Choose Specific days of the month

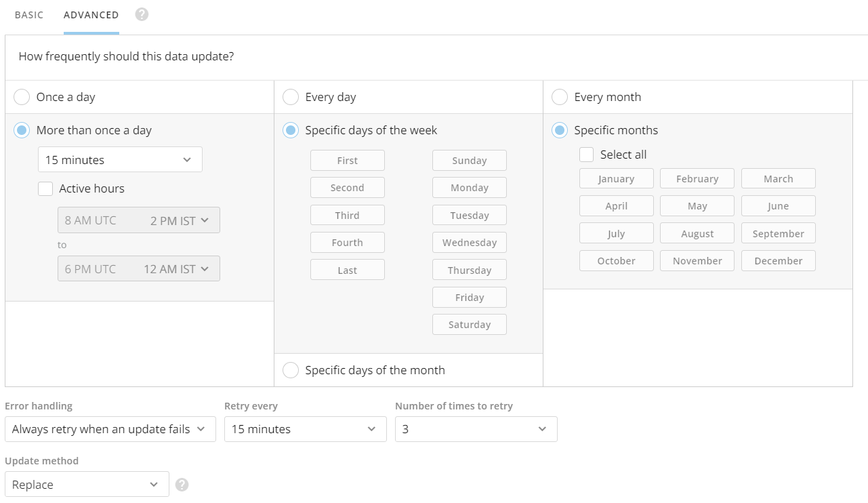291,370
